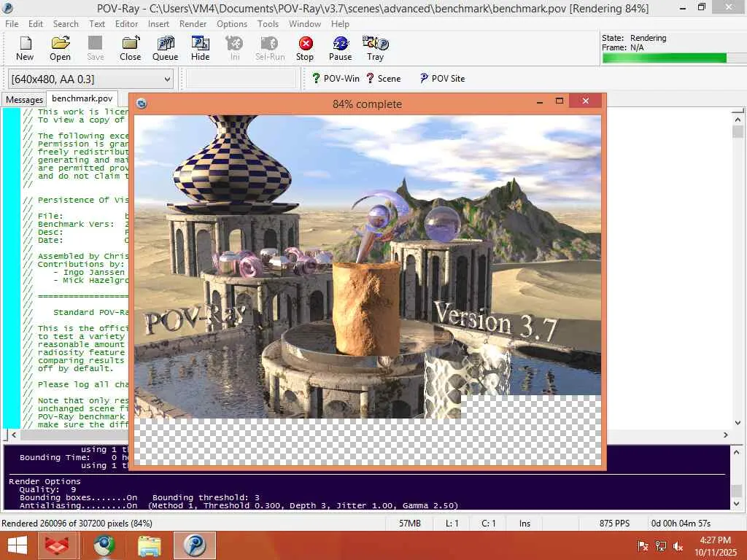Click the render window's title icon

coord(141,104)
